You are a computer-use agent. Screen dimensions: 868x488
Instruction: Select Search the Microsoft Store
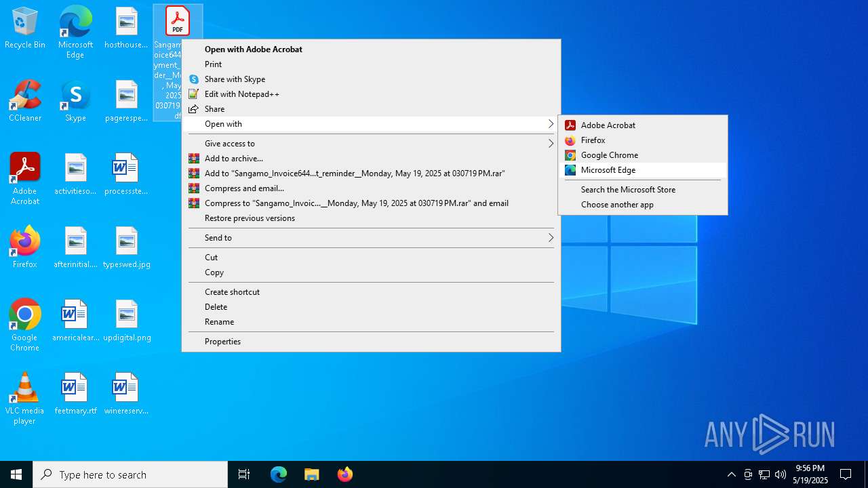point(643,190)
